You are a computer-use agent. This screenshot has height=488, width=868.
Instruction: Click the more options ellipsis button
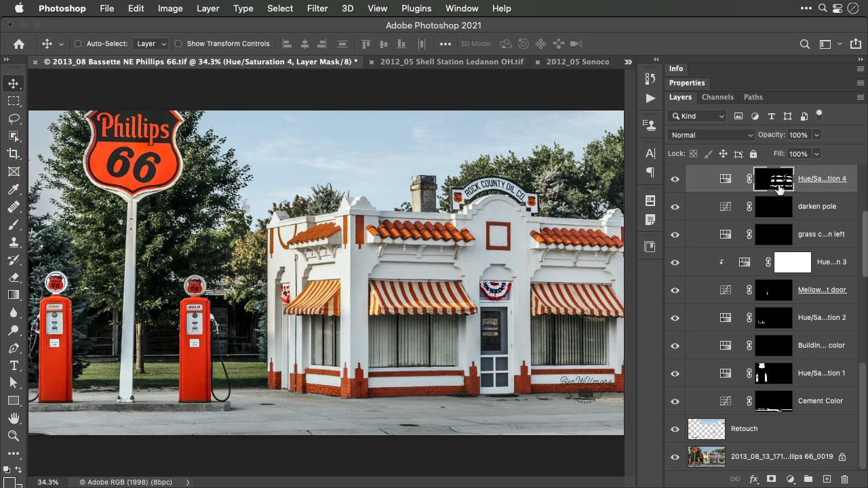click(445, 44)
